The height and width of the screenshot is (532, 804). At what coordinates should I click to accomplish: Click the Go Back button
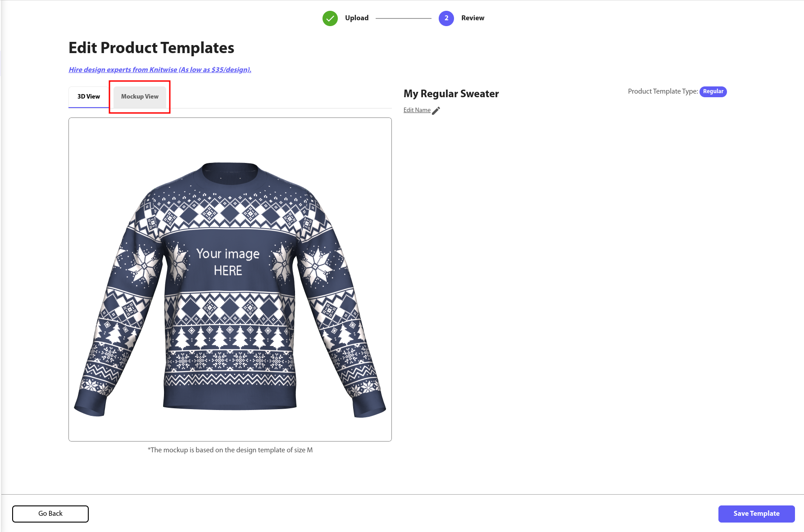[x=50, y=514]
